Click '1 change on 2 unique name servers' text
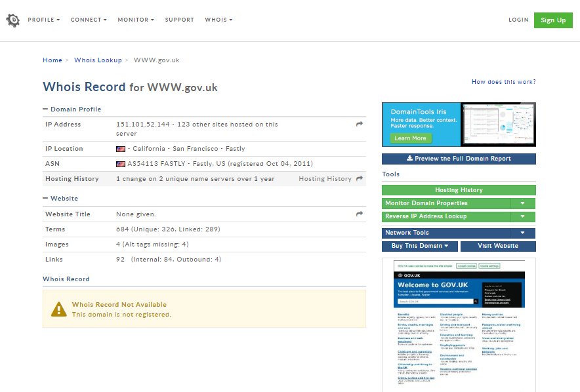 pos(176,179)
